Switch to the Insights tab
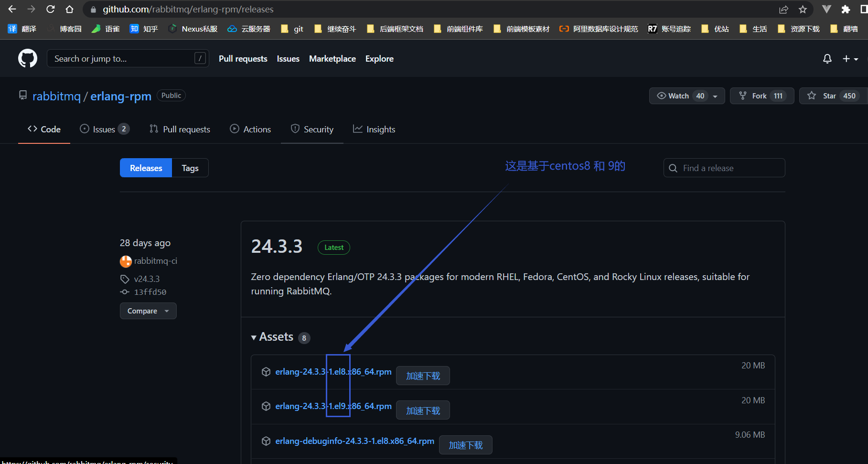868x464 pixels. coord(374,129)
